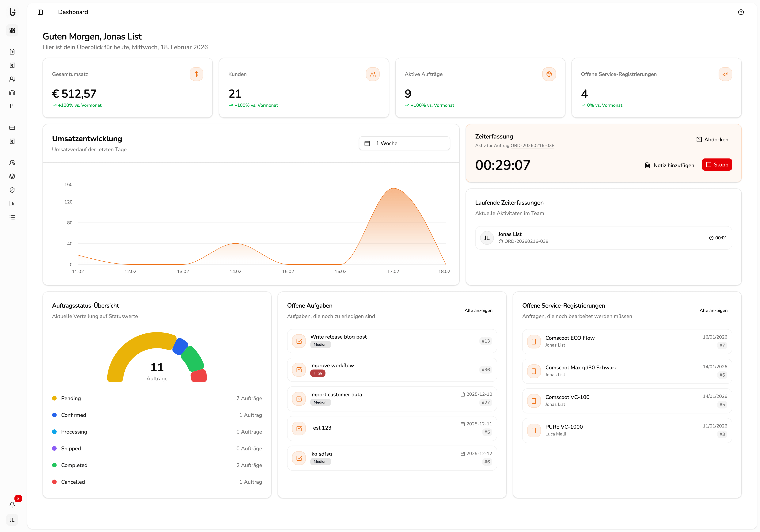Click the help question mark icon

click(741, 12)
